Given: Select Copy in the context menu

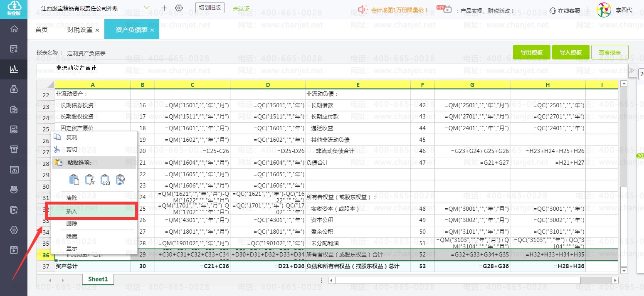Looking at the screenshot, I should [x=72, y=137].
